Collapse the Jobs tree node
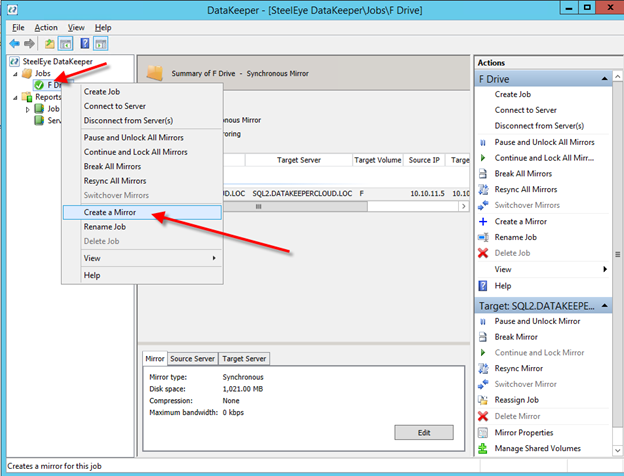This screenshot has width=624, height=476. click(13, 73)
